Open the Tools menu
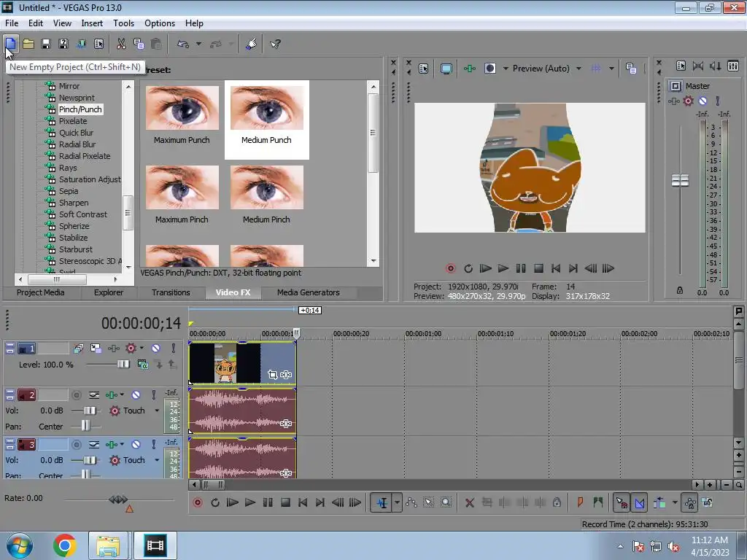 click(123, 23)
